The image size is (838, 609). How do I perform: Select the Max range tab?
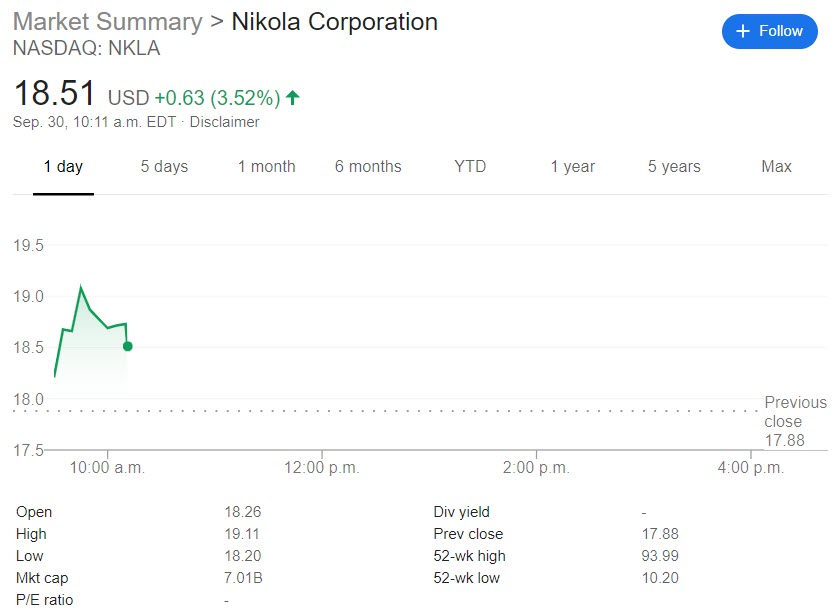click(x=776, y=167)
